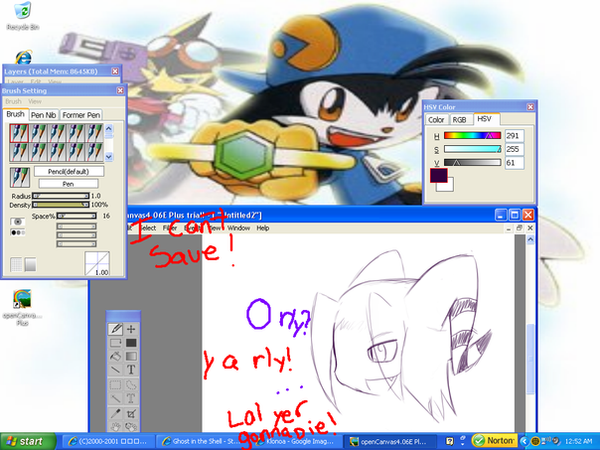This screenshot has height=450, width=600.
Task: Toggle the single-dot brush shape button
Action: 18,222
